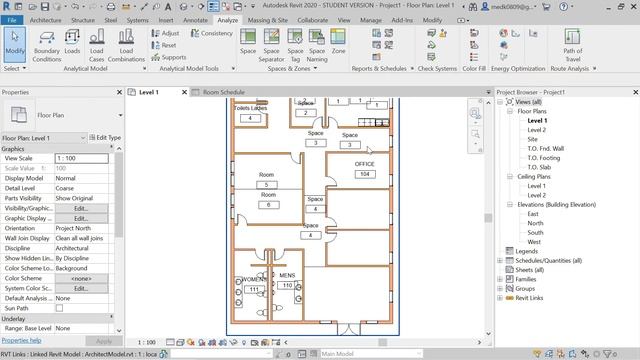The width and height of the screenshot is (640, 360).
Task: Select the Modify tool
Action: 15,44
